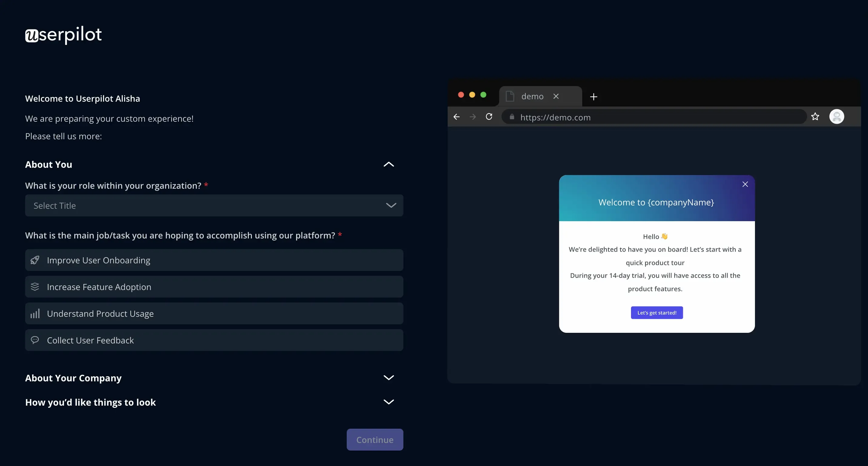
Task: Open the Select Title dropdown
Action: (x=214, y=205)
